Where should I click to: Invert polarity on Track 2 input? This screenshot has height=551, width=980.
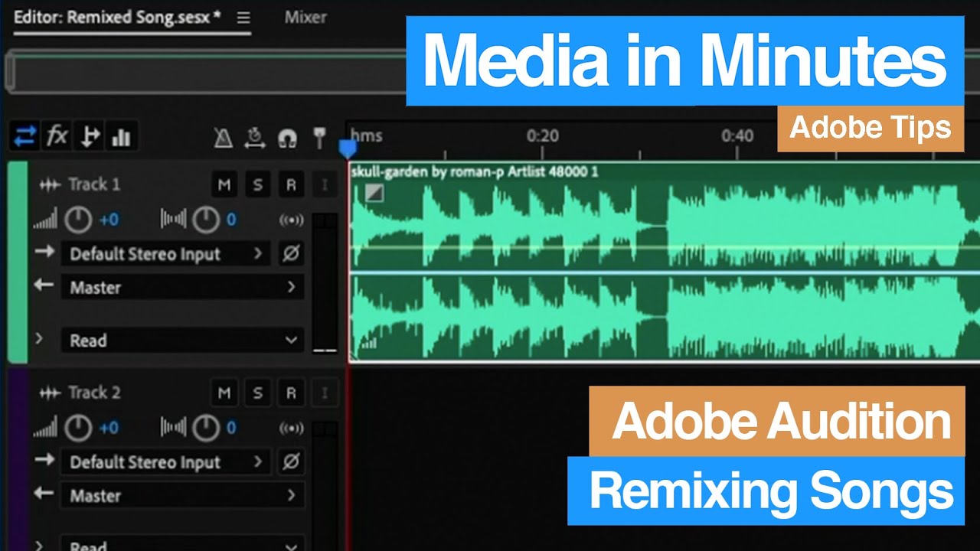pyautogui.click(x=291, y=462)
